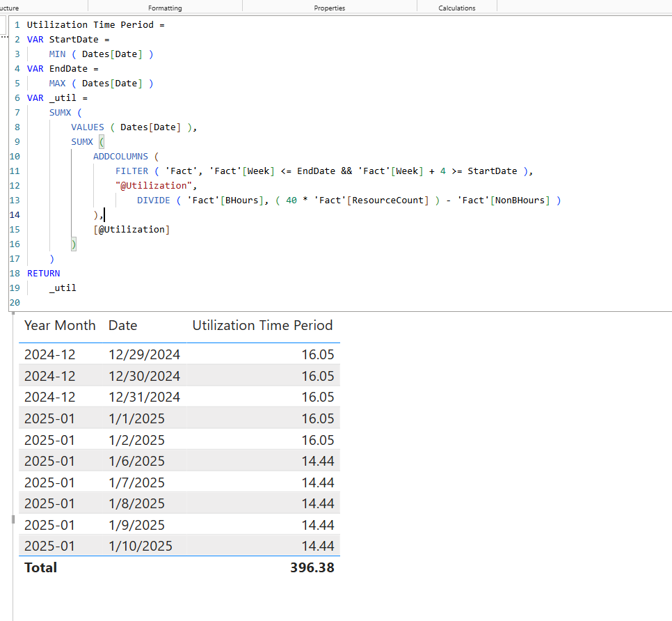The image size is (672, 621).
Task: Select the 1/10/2025 date cell
Action: pyautogui.click(x=141, y=546)
